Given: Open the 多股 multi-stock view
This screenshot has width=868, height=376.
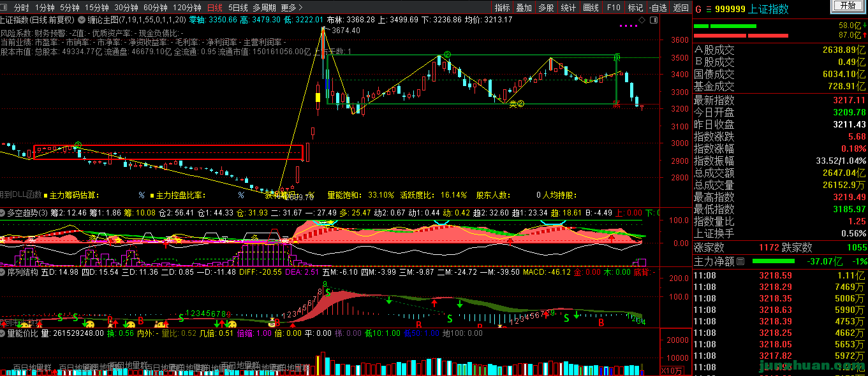Looking at the screenshot, I should [x=546, y=8].
